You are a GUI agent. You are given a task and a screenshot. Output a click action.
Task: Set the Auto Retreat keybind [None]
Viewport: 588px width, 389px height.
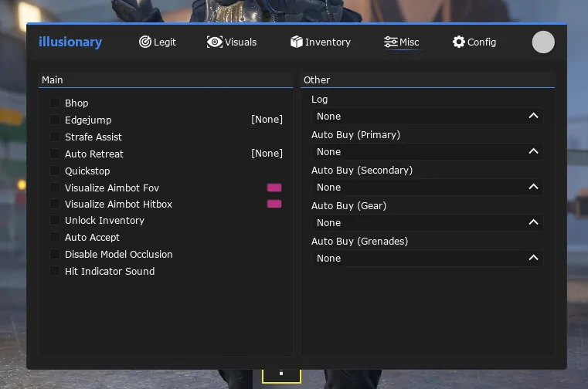point(267,154)
